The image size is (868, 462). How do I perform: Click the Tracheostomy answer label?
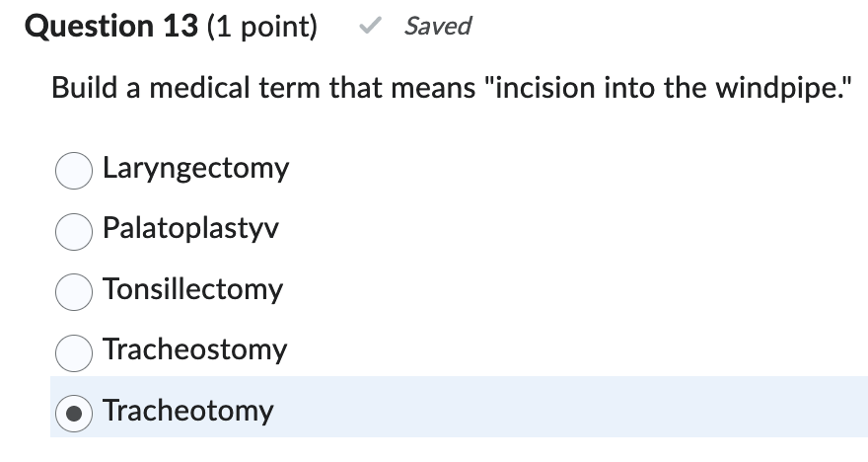tap(194, 349)
